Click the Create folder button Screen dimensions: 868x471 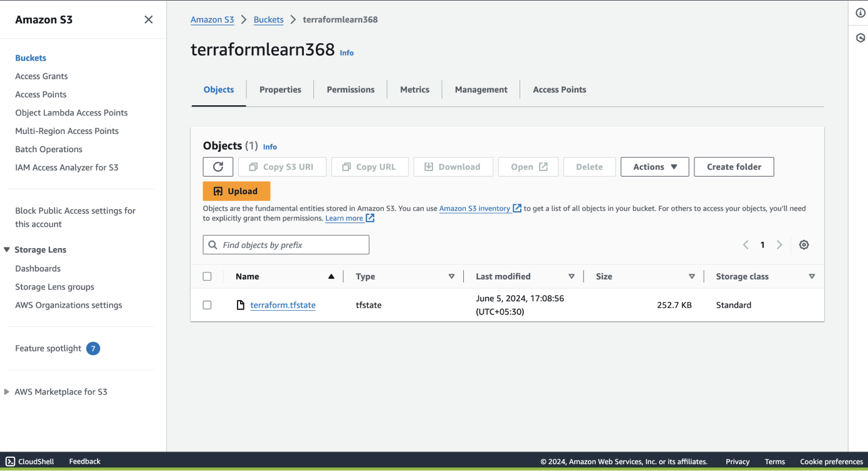tap(734, 167)
